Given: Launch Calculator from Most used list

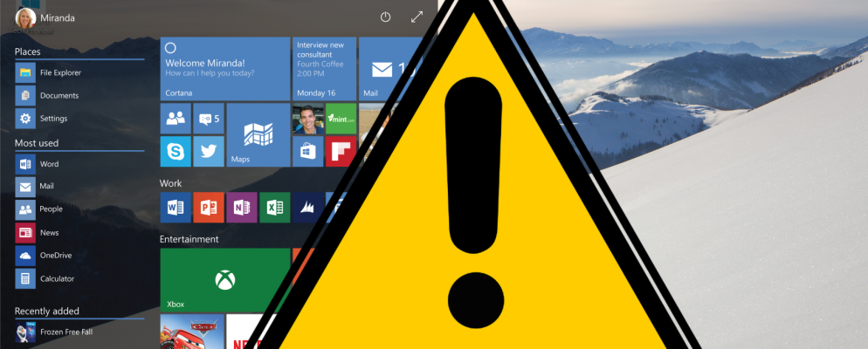Looking at the screenshot, I should (45, 278).
